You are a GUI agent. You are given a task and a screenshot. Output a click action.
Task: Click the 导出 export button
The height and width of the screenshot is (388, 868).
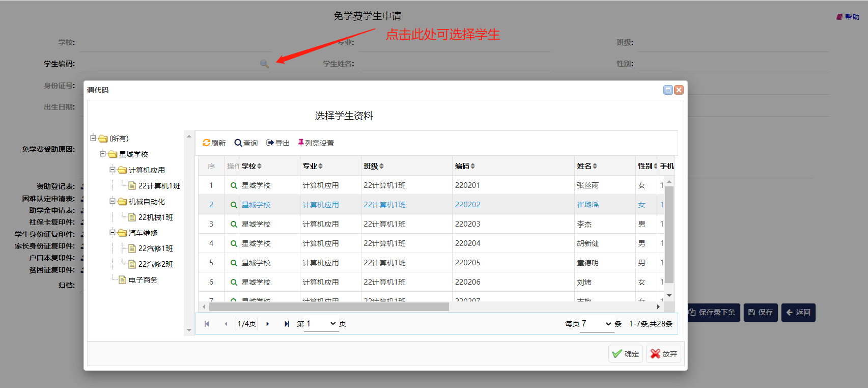(x=278, y=143)
